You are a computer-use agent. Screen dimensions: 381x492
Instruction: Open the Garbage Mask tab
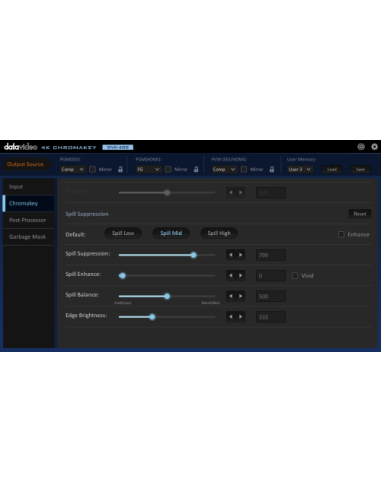(29, 237)
